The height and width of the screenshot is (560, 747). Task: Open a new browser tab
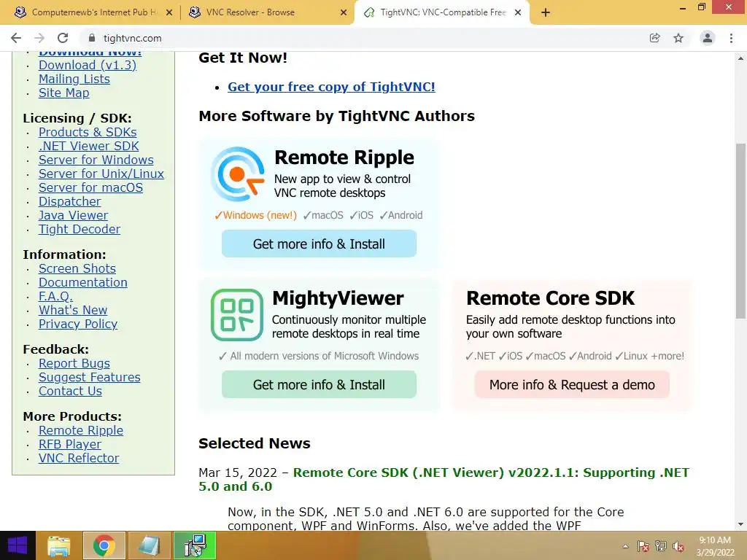546,13
